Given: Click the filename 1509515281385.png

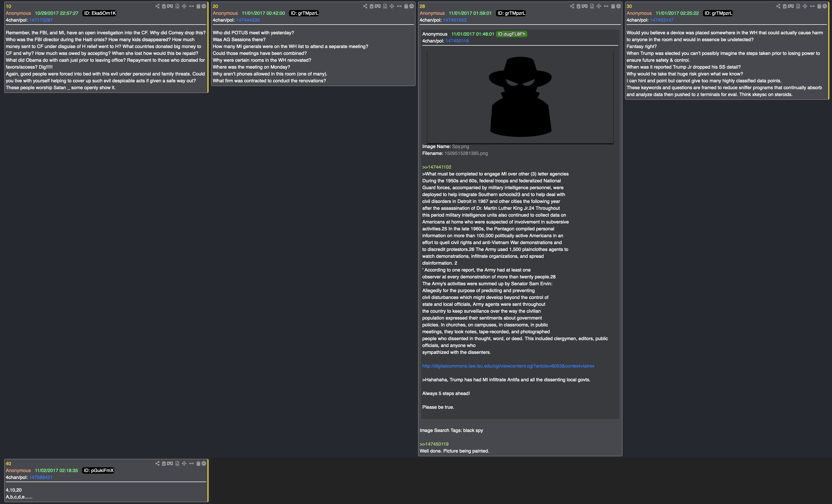Looking at the screenshot, I should pyautogui.click(x=466, y=153).
